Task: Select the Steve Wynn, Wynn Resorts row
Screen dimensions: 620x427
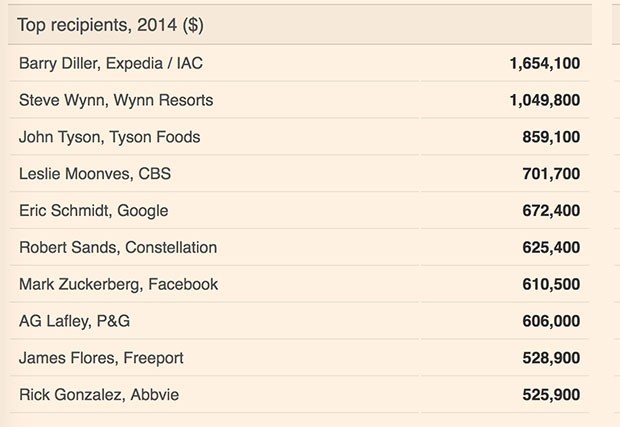Action: coord(300,100)
